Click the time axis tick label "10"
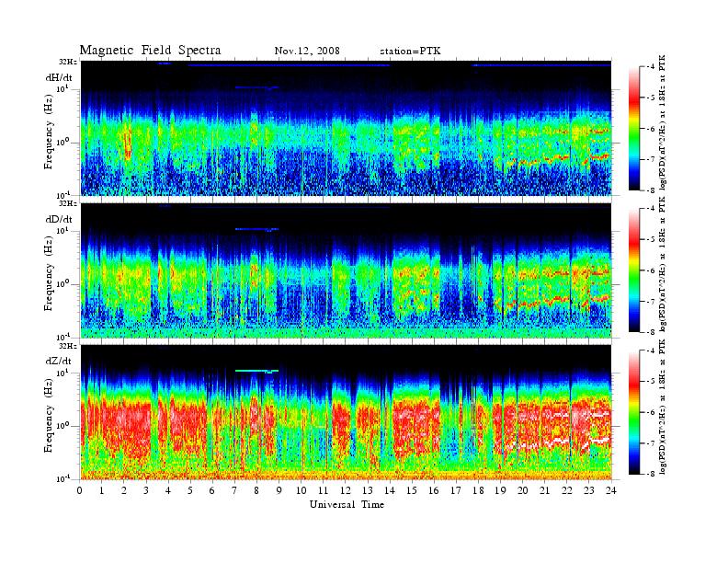 (x=301, y=490)
